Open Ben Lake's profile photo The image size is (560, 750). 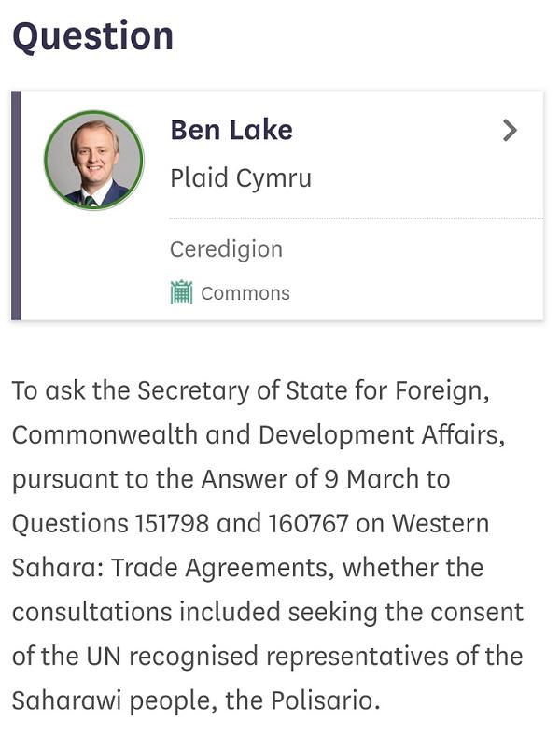(x=93, y=160)
